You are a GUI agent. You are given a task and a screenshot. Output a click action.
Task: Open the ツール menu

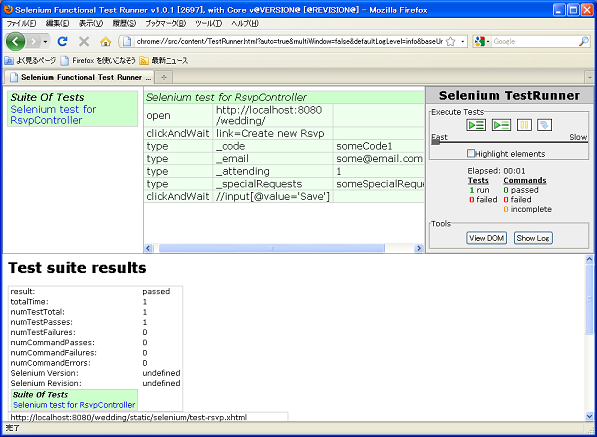(208, 24)
